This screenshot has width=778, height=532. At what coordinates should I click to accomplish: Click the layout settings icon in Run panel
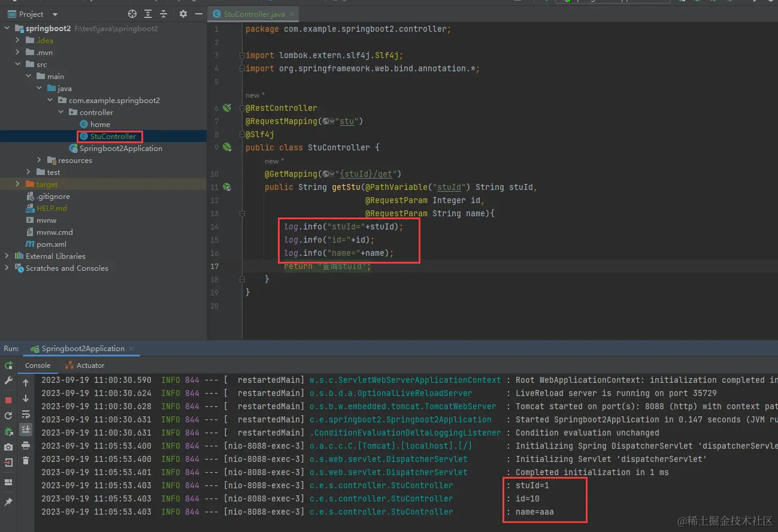(8, 482)
